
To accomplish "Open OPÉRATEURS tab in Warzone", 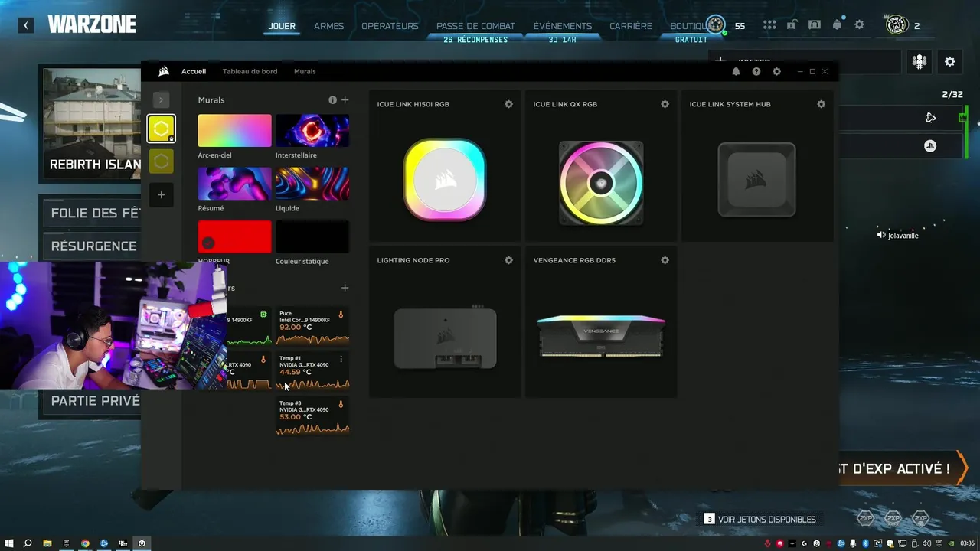I will (390, 26).
